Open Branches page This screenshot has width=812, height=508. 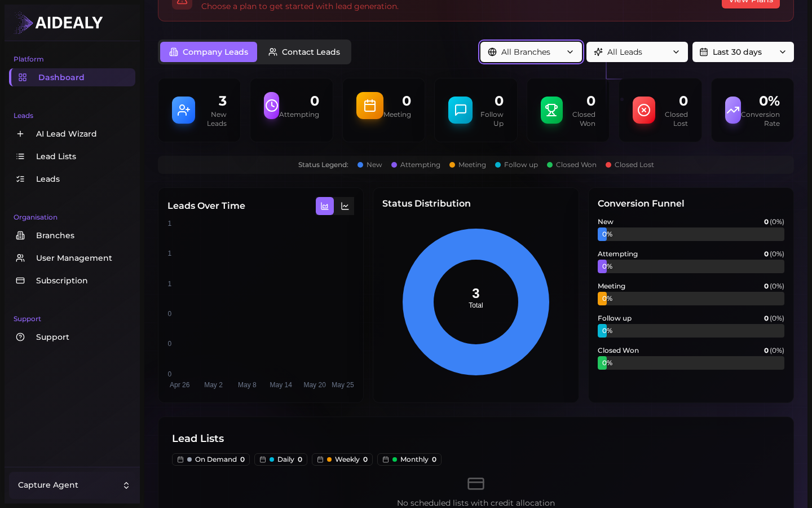72,235
